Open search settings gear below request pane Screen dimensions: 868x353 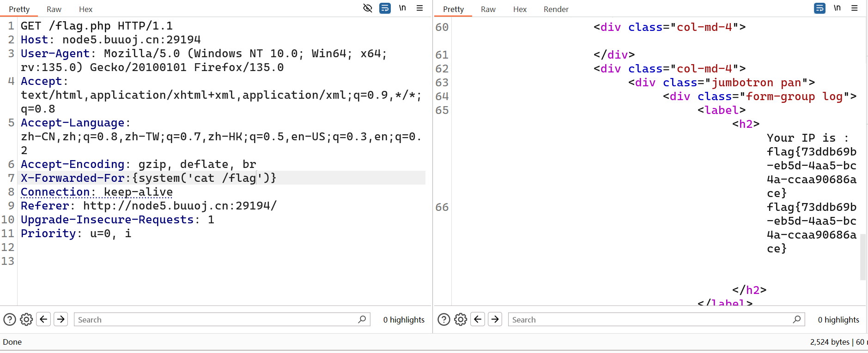(26, 319)
